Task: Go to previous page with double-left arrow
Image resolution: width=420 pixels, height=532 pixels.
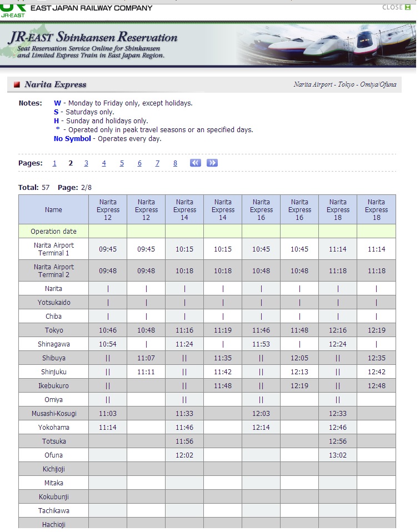Action: 195,163
